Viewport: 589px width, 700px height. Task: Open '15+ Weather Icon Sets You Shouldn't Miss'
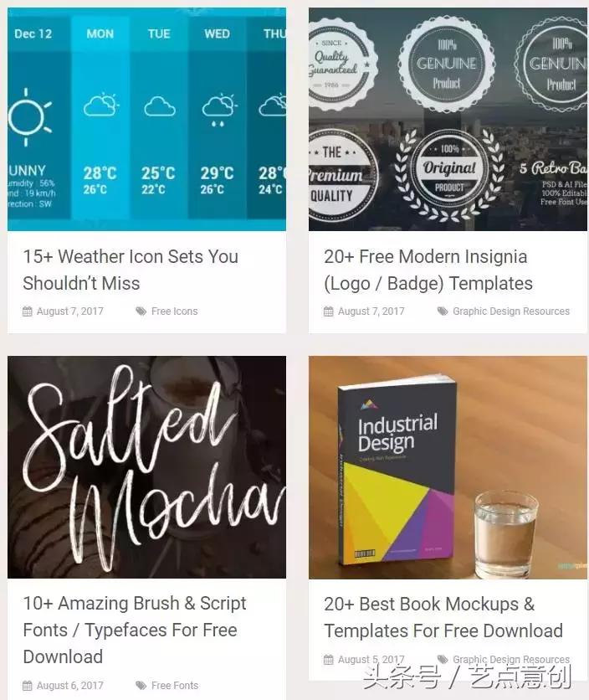pyautogui.click(x=131, y=270)
